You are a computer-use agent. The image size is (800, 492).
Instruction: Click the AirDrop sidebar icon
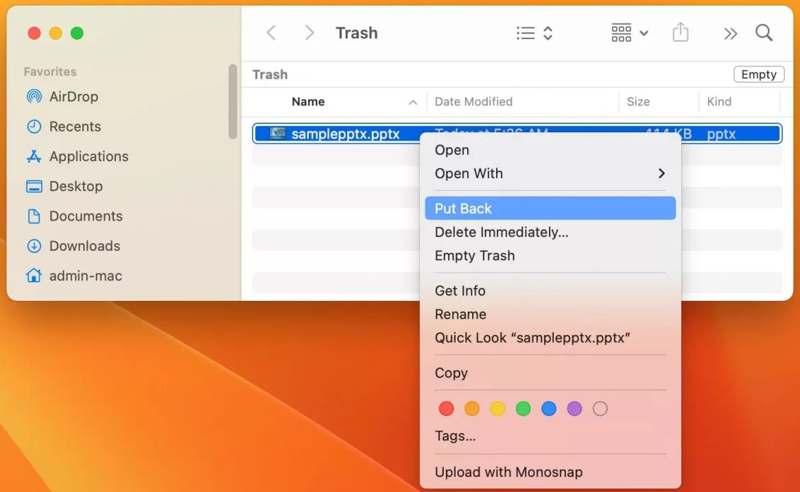click(x=34, y=96)
